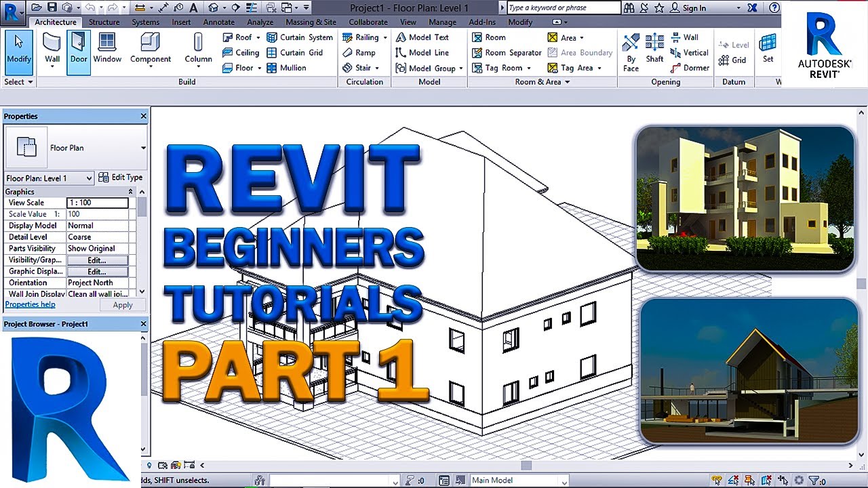The height and width of the screenshot is (488, 868).
Task: Select the By Face opening tool
Action: [x=631, y=53]
